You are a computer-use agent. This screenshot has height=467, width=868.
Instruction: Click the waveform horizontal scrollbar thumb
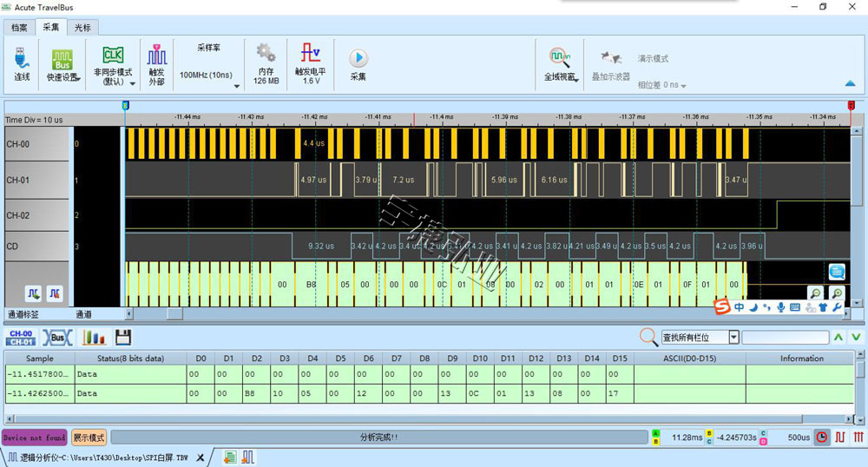pos(175,313)
